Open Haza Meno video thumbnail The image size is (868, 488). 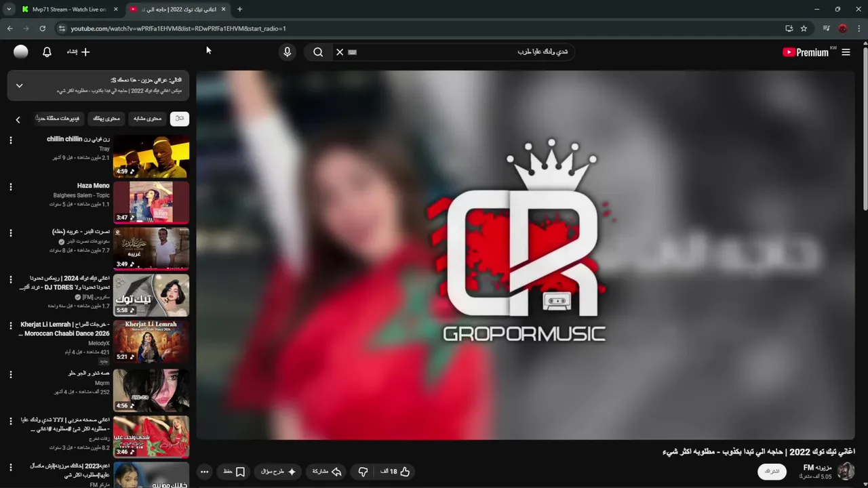pos(151,202)
